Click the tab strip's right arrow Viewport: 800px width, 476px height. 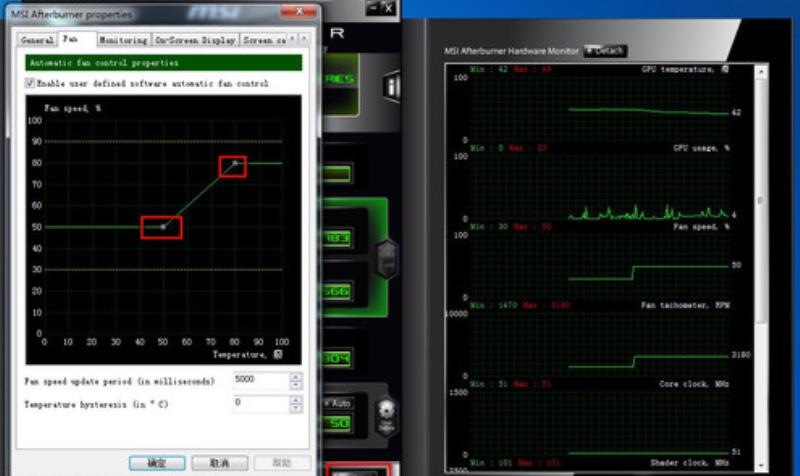304,39
